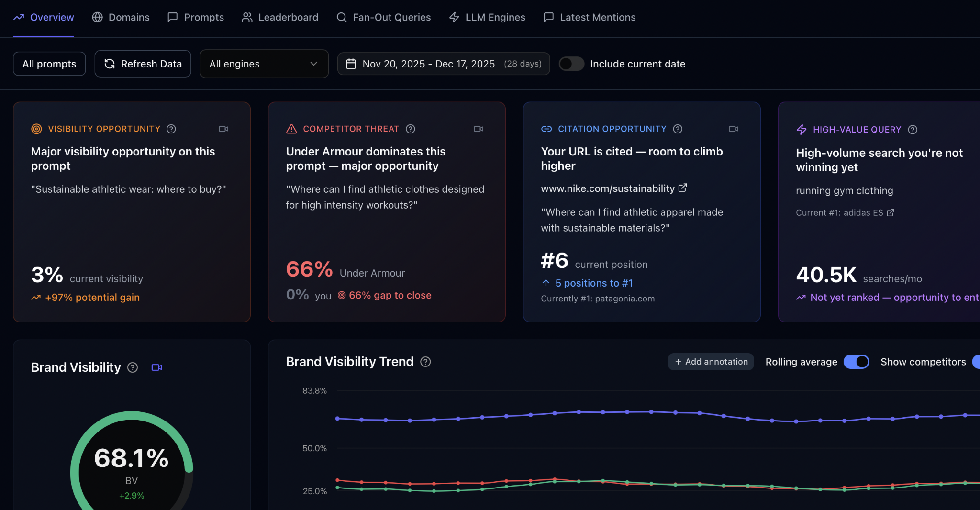Toggle Show competitors on the trend chart
Viewport: 980px width, 510px height.
978,362
